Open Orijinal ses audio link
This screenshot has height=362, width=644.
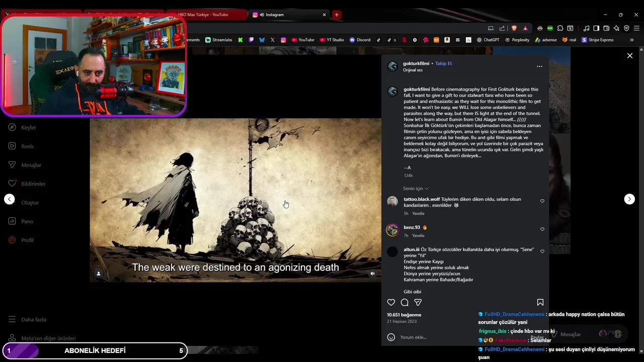point(413,70)
